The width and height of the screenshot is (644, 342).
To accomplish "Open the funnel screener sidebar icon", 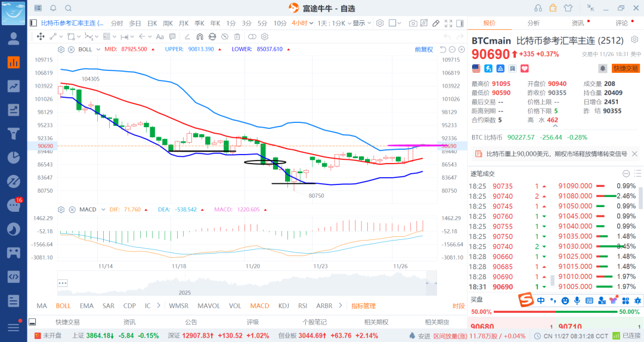I will point(14,134).
